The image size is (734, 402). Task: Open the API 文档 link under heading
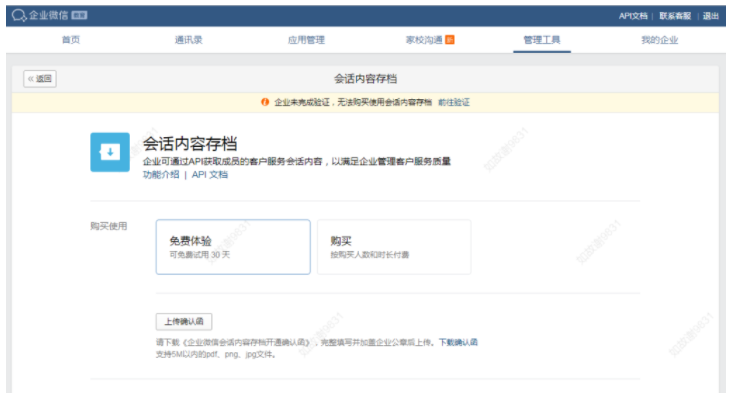click(x=210, y=174)
